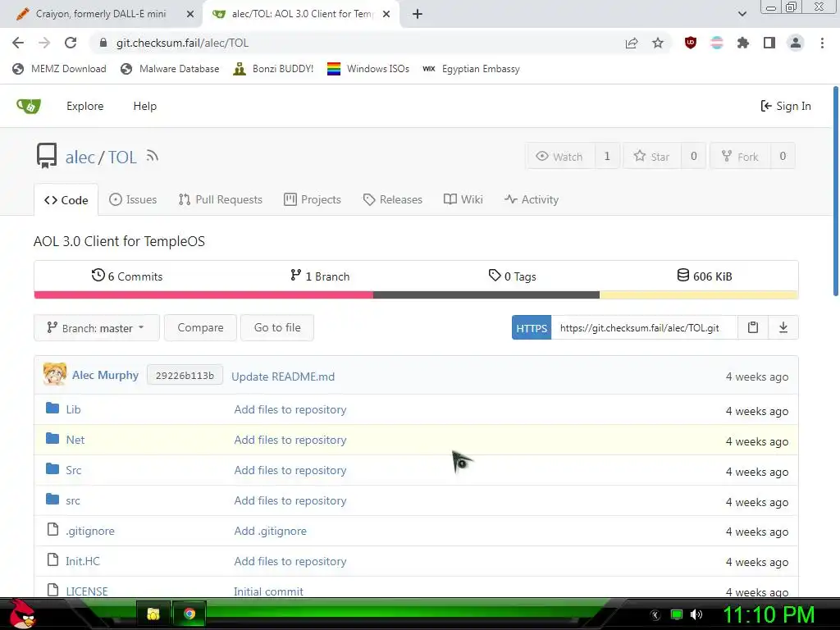
Task: Select the HTTPS clone button
Action: [532, 328]
